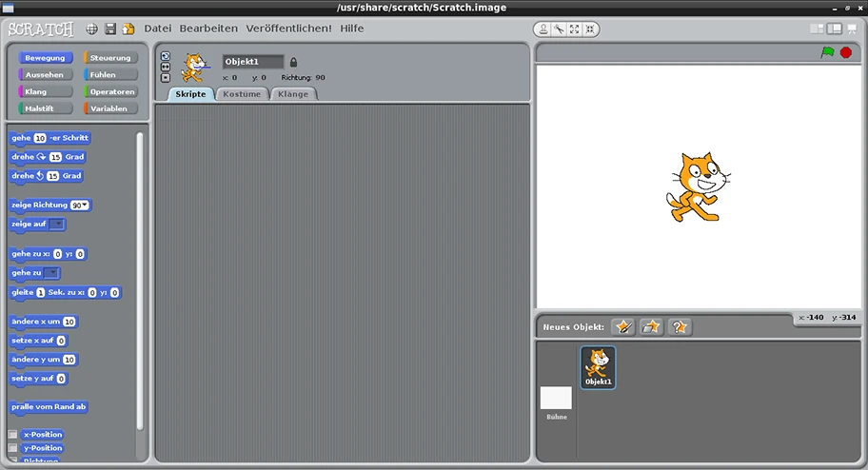868x470 pixels.
Task: Click the save project floppy icon
Action: 110,29
